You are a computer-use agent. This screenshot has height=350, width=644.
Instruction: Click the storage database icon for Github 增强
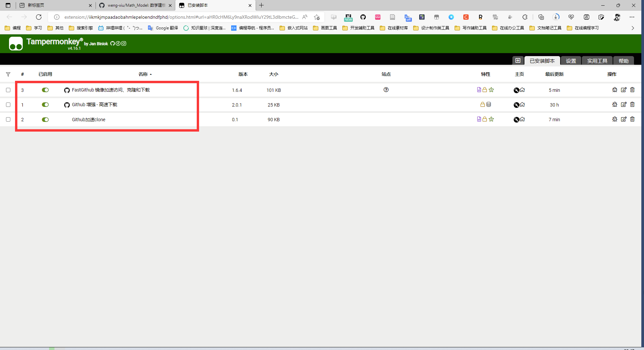pyautogui.click(x=489, y=105)
